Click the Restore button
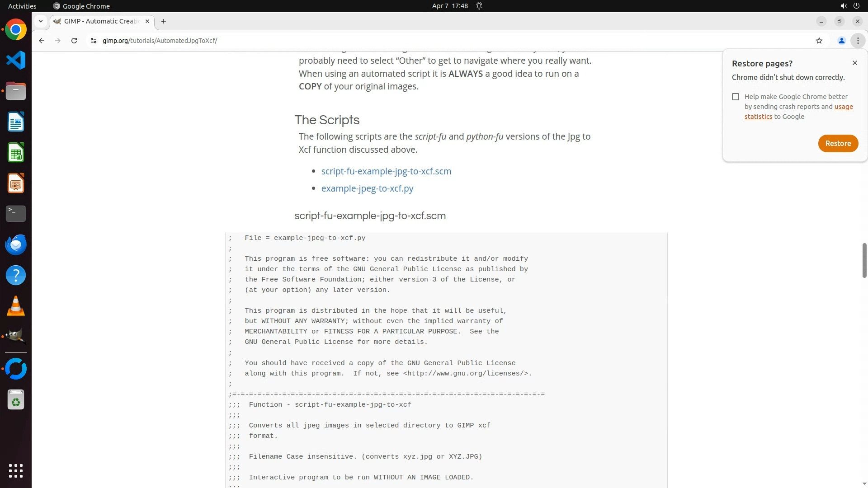Screen dimensions: 868x488 tap(838, 143)
